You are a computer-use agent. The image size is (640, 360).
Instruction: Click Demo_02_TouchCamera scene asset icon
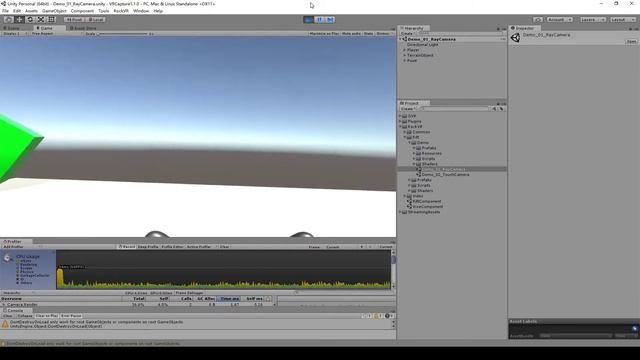pyautogui.click(x=418, y=175)
